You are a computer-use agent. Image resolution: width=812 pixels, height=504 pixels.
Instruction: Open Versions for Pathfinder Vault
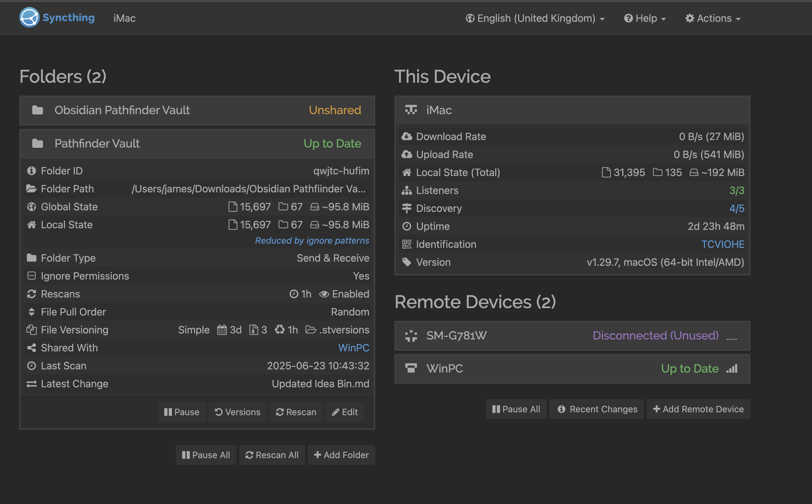(x=238, y=412)
